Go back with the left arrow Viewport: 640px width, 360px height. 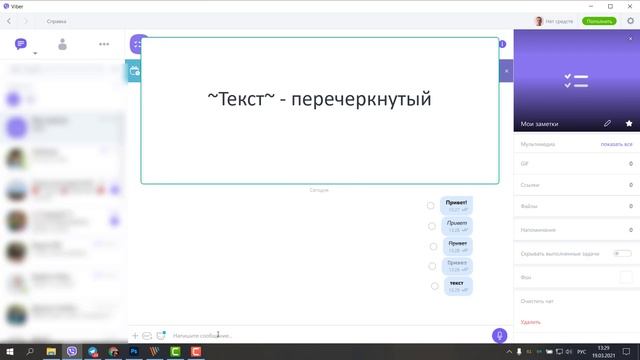pos(9,21)
